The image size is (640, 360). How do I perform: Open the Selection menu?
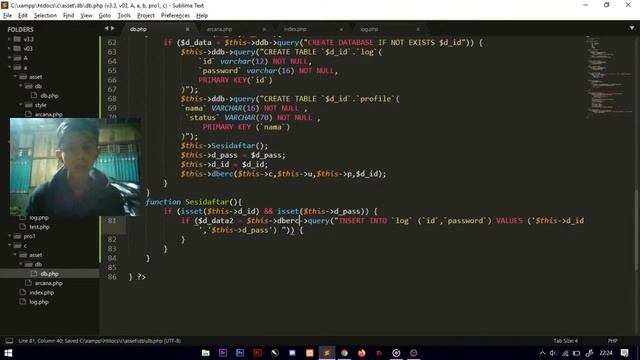45,16
